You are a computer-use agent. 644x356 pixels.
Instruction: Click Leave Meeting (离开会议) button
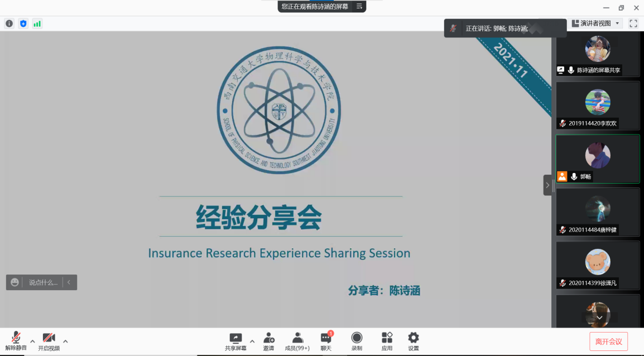coord(608,341)
